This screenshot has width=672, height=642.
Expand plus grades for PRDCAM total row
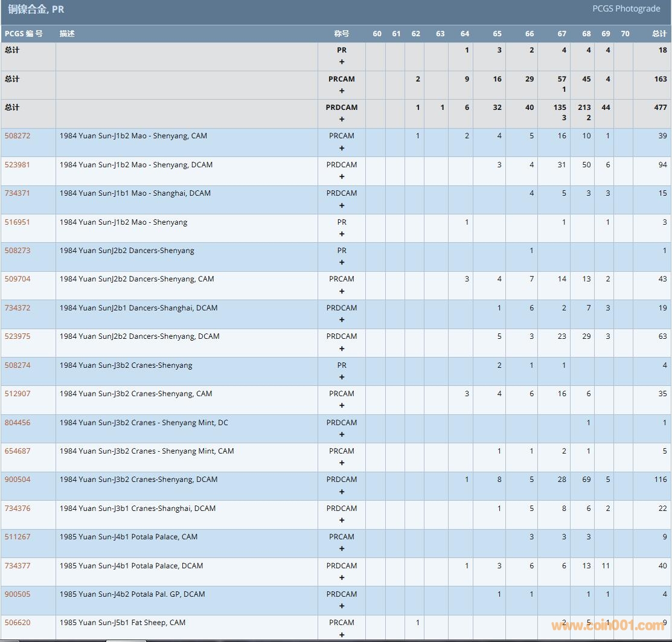(342, 120)
